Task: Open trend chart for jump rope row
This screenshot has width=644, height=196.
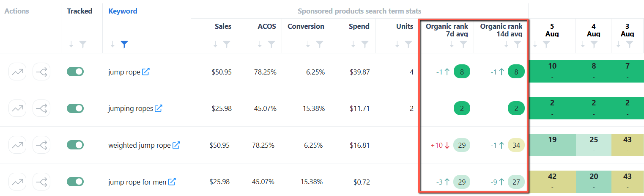Action: point(17,72)
